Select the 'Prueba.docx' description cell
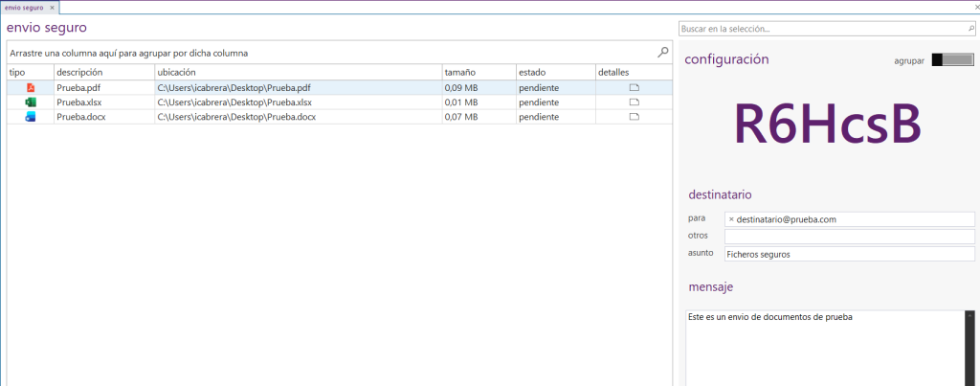The width and height of the screenshot is (980, 386). (x=104, y=116)
